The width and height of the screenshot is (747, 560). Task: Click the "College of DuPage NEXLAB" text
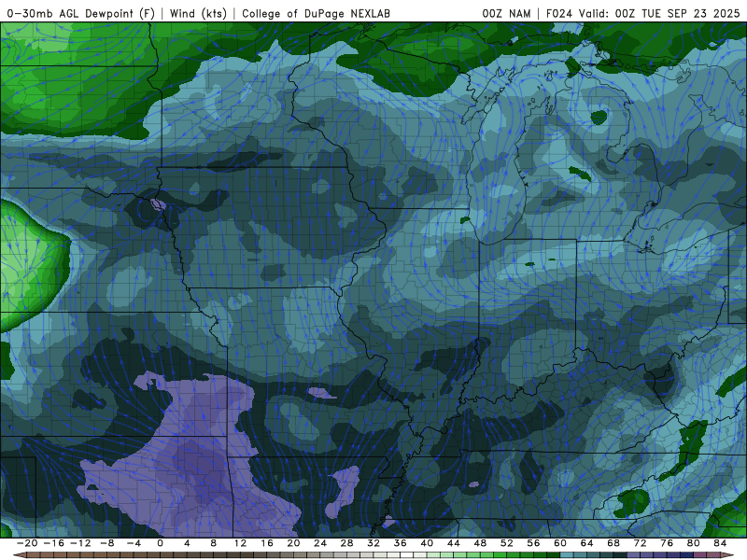(x=316, y=13)
